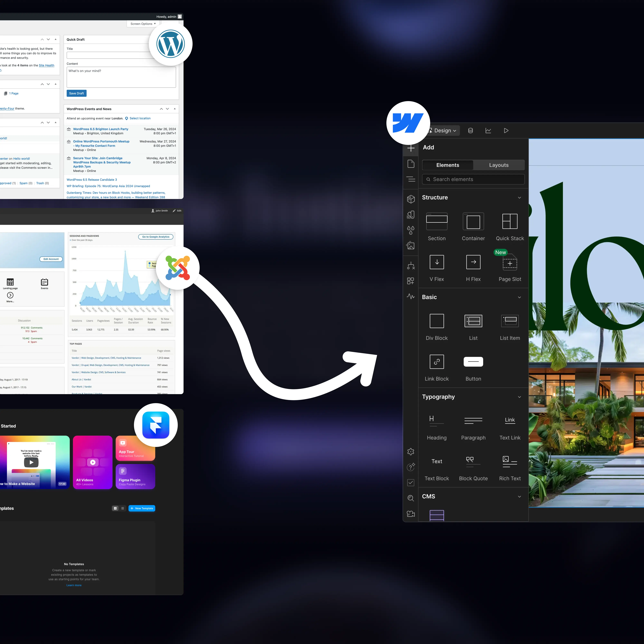Screen dimensions: 644x644
Task: Add a Link Block element
Action: coord(437,368)
